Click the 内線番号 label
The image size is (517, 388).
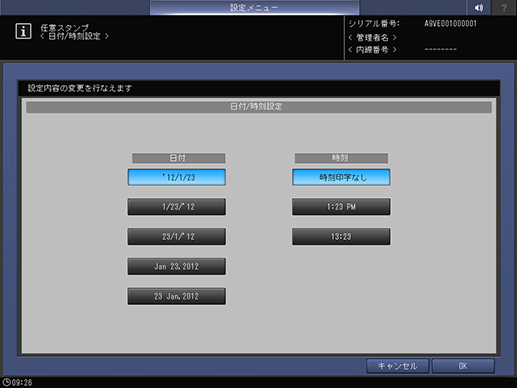pos(372,50)
